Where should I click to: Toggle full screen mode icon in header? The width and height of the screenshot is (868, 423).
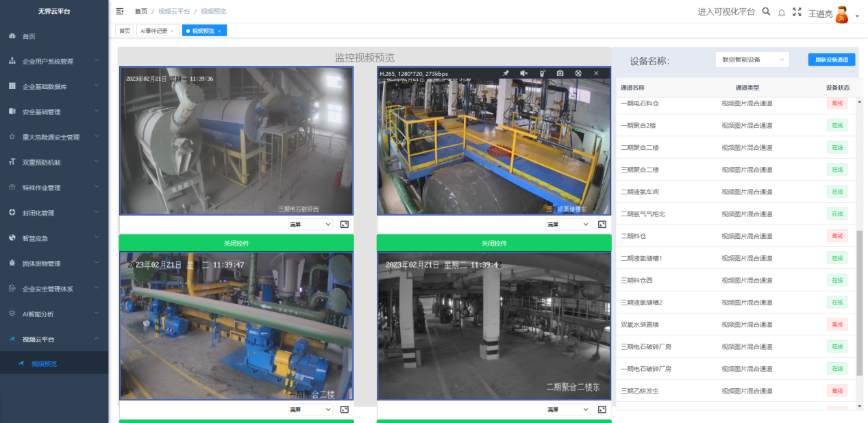(x=797, y=12)
